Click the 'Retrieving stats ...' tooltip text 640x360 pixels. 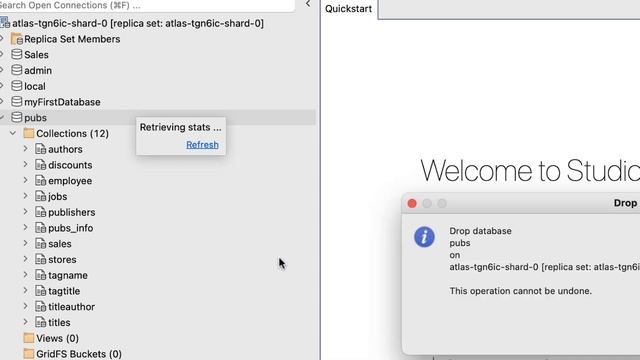[180, 127]
